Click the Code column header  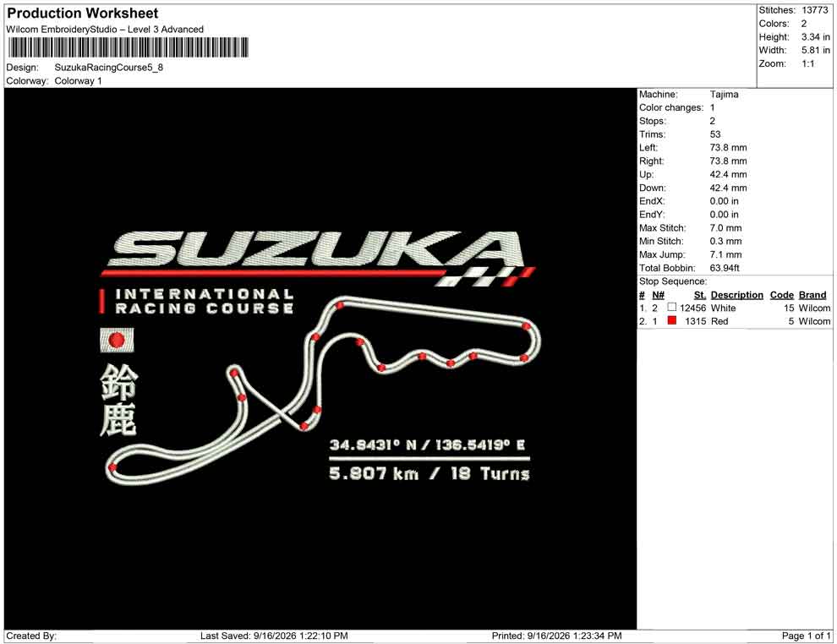(x=781, y=295)
